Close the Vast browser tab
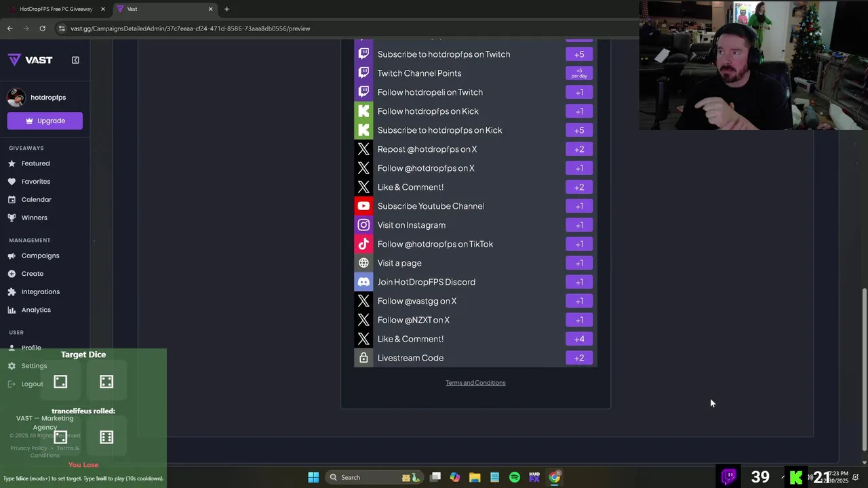Viewport: 868px width, 488px height. coord(210,9)
